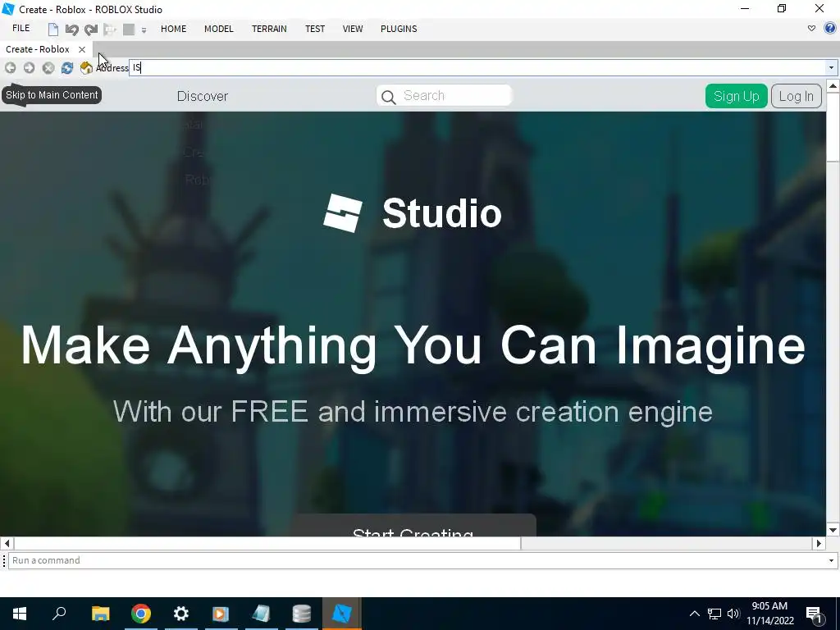840x630 pixels.
Task: Click the green Sign Up button
Action: [736, 96]
